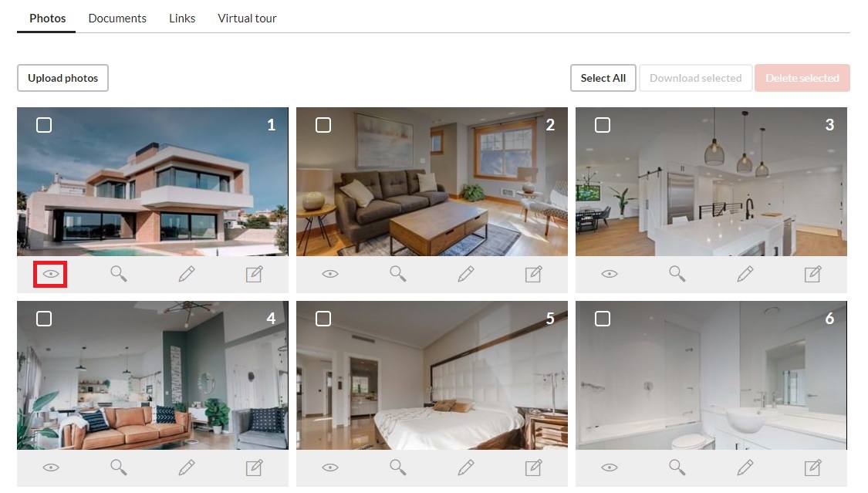Viewport: 868px width, 493px height.
Task: Go to the Links tab
Action: coord(182,19)
